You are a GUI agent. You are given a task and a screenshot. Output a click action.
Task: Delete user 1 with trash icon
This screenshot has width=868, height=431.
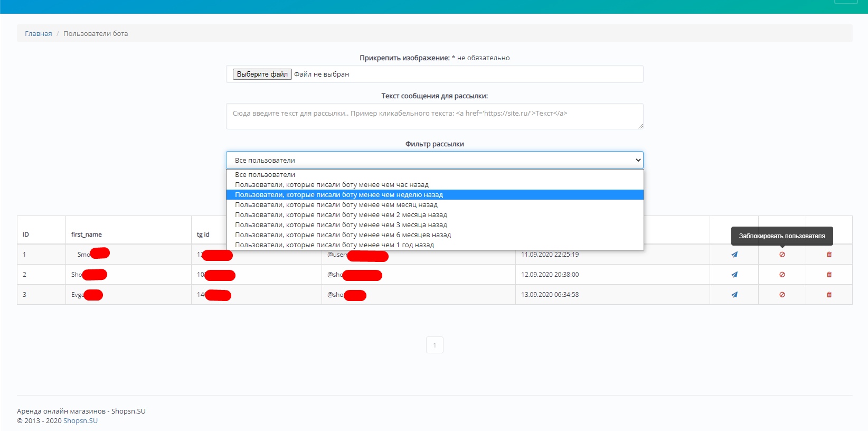(829, 255)
